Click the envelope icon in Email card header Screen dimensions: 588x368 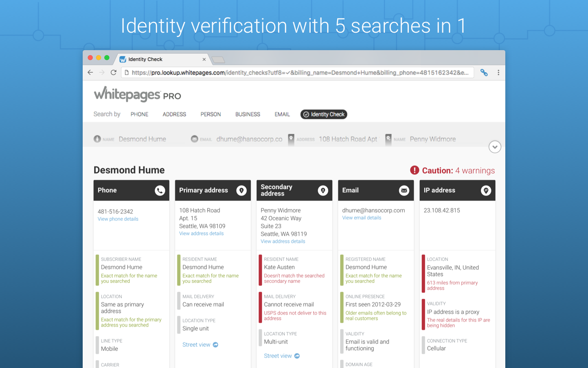pyautogui.click(x=404, y=190)
